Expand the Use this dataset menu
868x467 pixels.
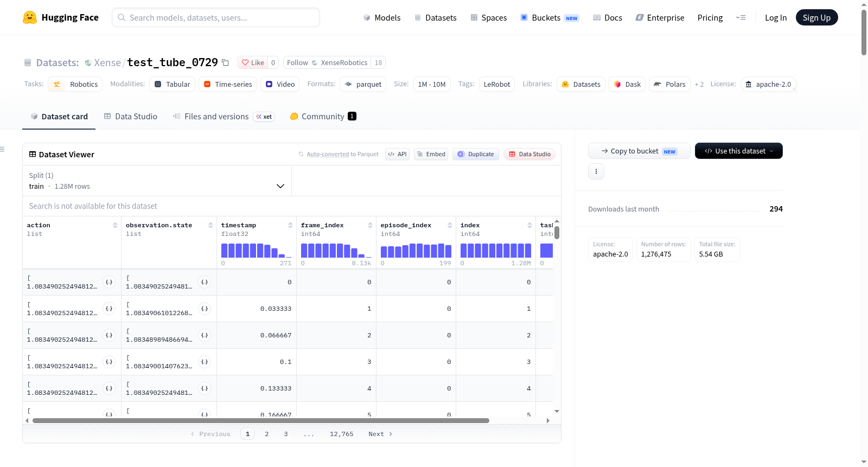739,151
